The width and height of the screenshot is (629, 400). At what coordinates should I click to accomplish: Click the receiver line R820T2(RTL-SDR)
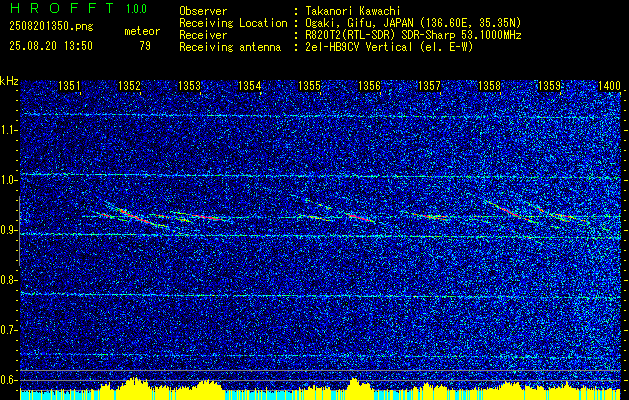413,35
